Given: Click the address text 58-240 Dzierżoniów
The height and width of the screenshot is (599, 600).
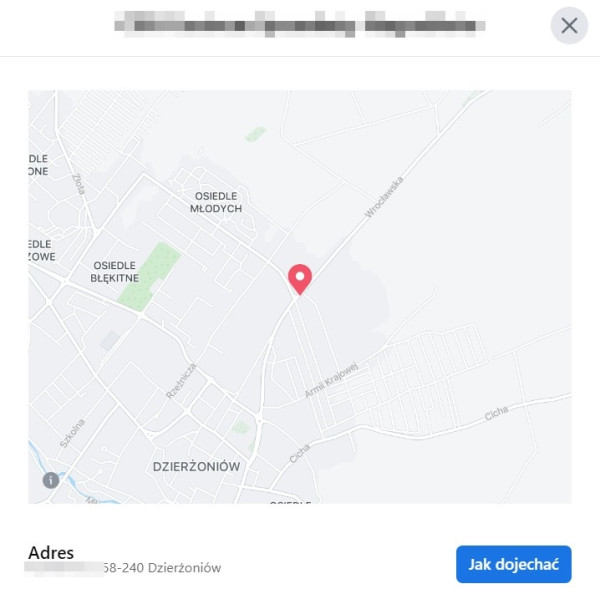Looking at the screenshot, I should [162, 568].
